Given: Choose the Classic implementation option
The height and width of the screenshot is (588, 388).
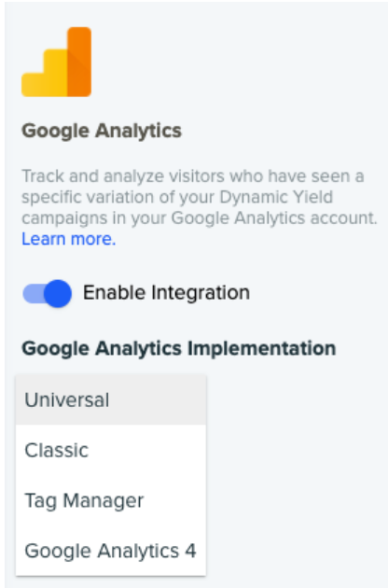Looking at the screenshot, I should click(x=111, y=450).
